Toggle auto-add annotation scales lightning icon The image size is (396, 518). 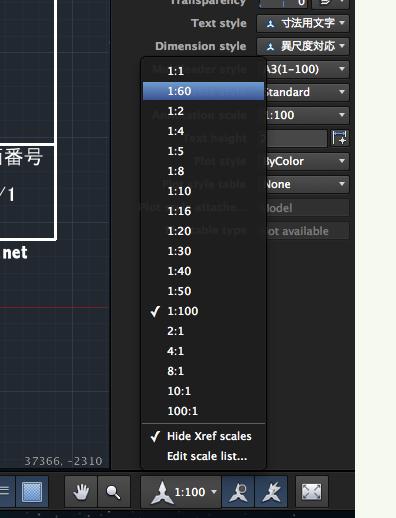tap(271, 492)
